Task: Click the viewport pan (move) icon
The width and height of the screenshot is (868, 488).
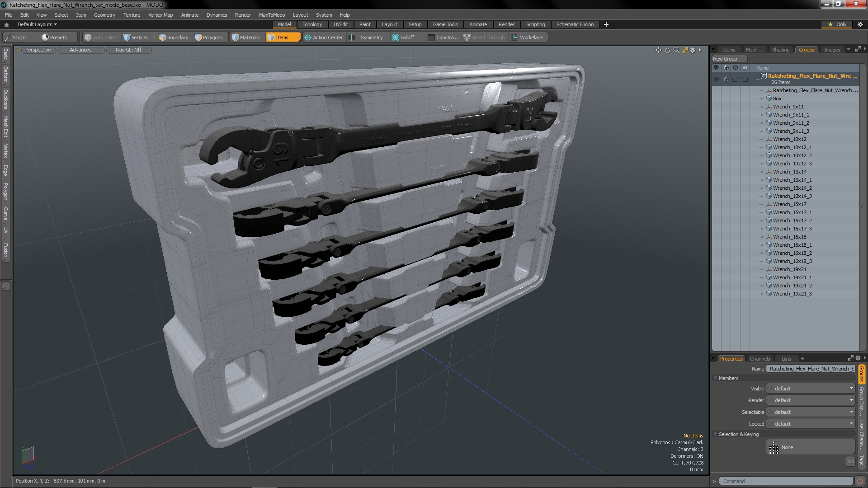Action: [x=658, y=50]
